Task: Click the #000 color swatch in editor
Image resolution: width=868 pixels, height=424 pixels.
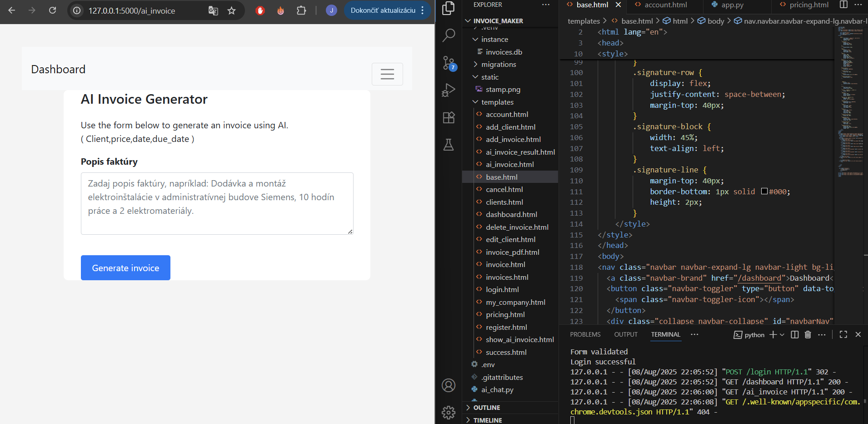Action: click(764, 192)
